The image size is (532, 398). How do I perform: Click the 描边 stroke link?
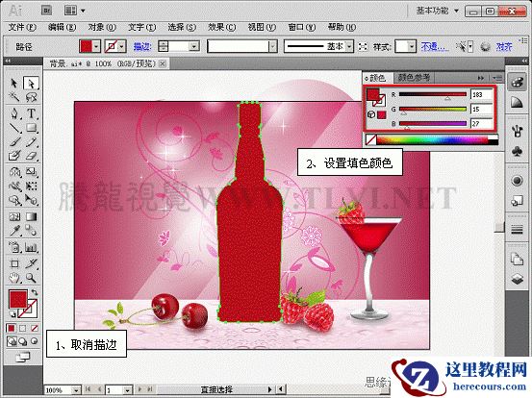(142, 46)
